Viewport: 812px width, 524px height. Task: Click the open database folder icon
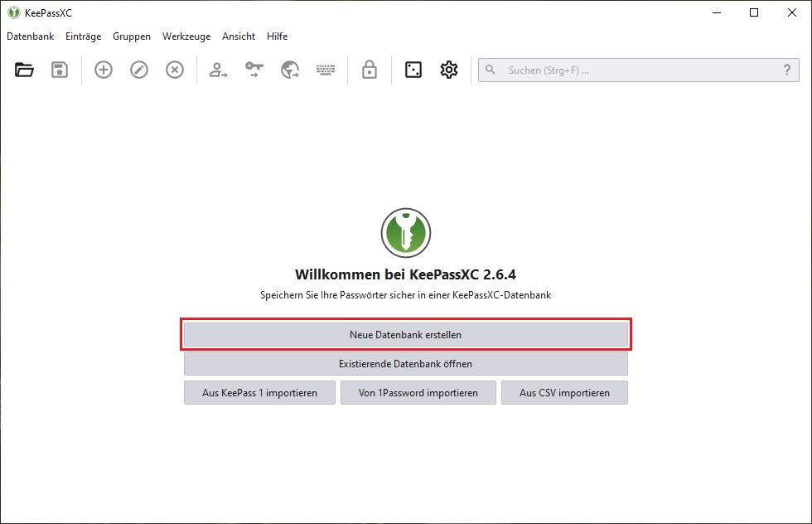(24, 70)
